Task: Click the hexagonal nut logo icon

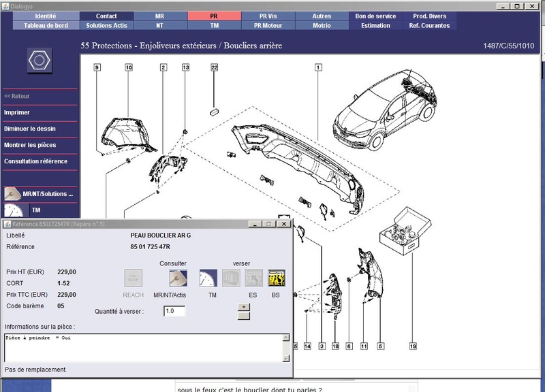Action: click(40, 61)
